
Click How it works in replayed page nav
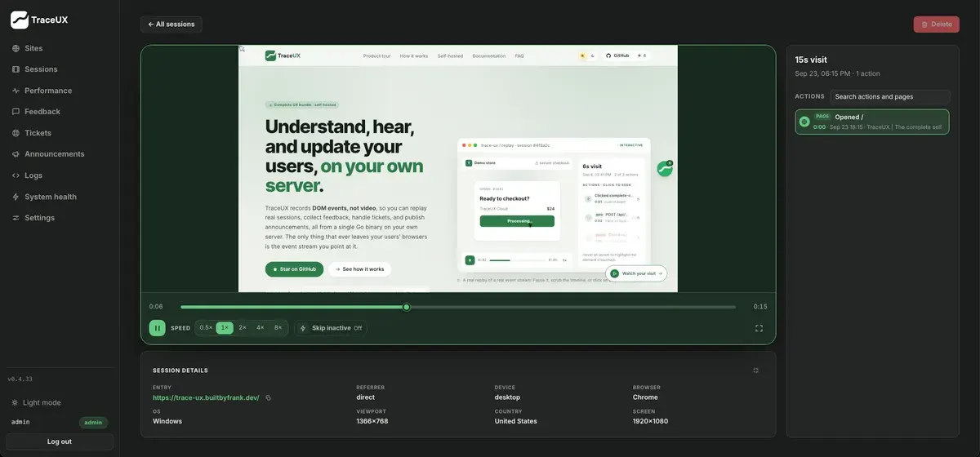click(x=414, y=55)
